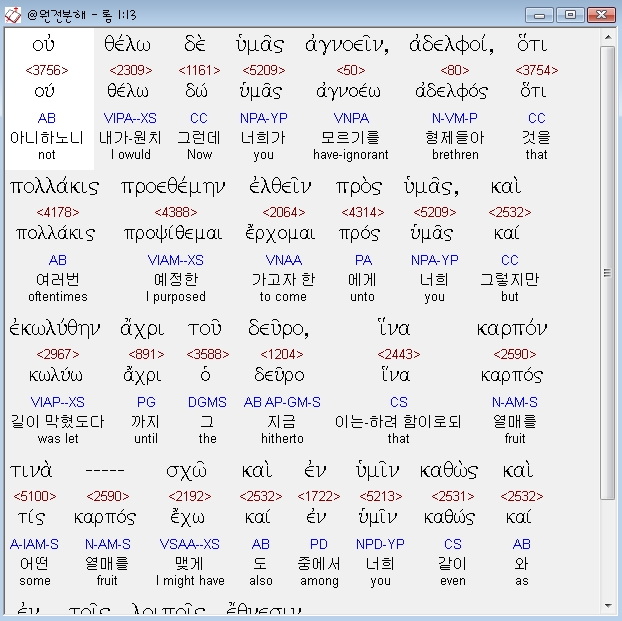The image size is (622, 621).
Task: Click the Greek word προεθέμην
Action: 173,186
